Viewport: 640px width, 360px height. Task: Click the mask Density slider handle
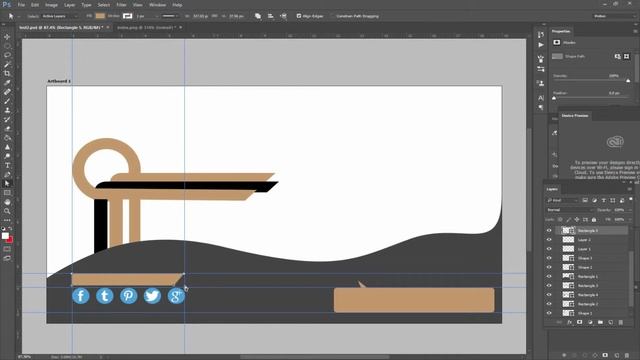pyautogui.click(x=628, y=81)
